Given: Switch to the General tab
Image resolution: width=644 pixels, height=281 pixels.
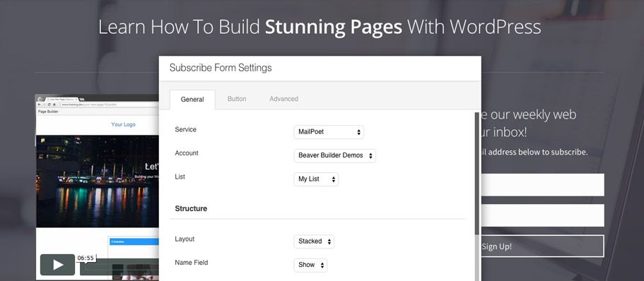Looking at the screenshot, I should pyautogui.click(x=192, y=100).
